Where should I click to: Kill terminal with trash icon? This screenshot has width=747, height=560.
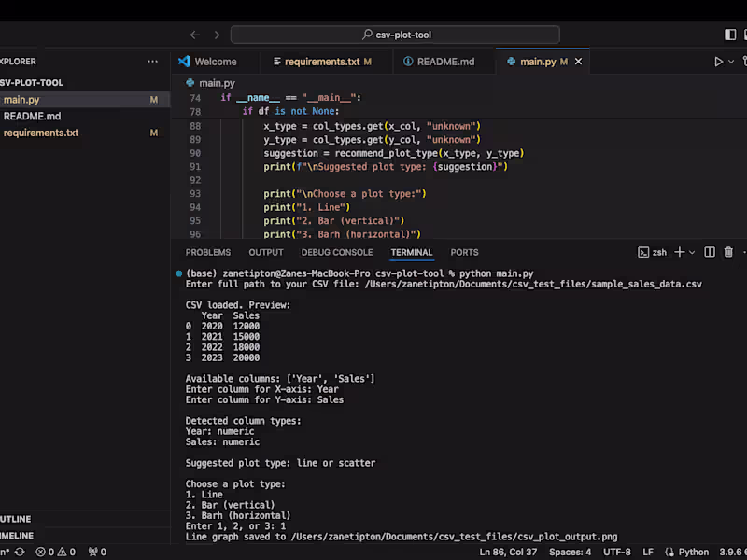point(728,252)
